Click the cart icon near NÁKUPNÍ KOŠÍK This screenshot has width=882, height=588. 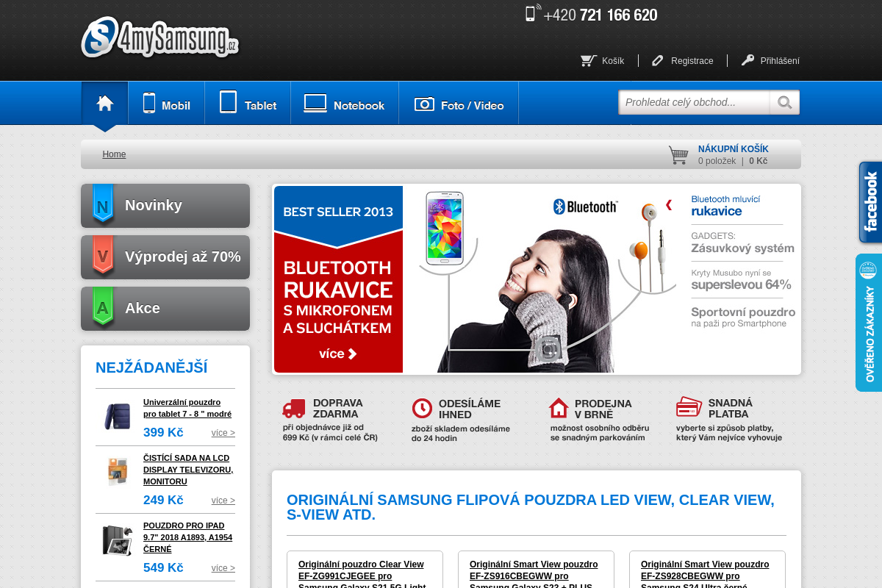pos(678,155)
